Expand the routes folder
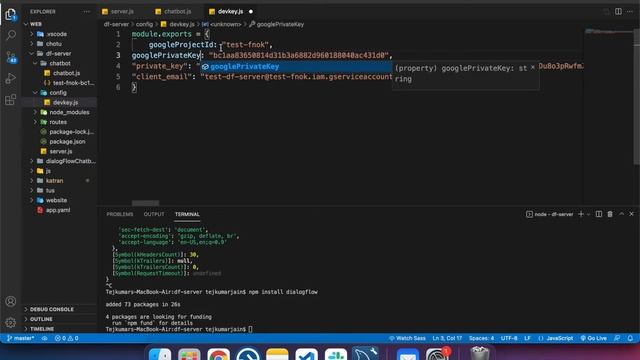Image resolution: width=640 pixels, height=360 pixels. pyautogui.click(x=35, y=122)
